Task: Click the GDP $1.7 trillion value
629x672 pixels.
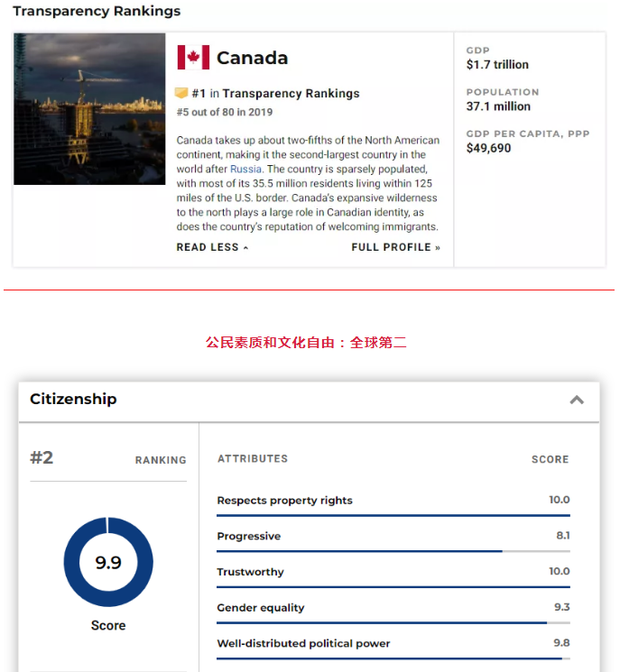Action: [497, 65]
